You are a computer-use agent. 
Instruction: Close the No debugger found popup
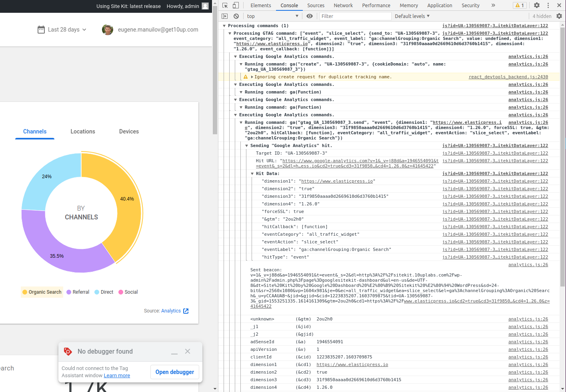coord(188,351)
